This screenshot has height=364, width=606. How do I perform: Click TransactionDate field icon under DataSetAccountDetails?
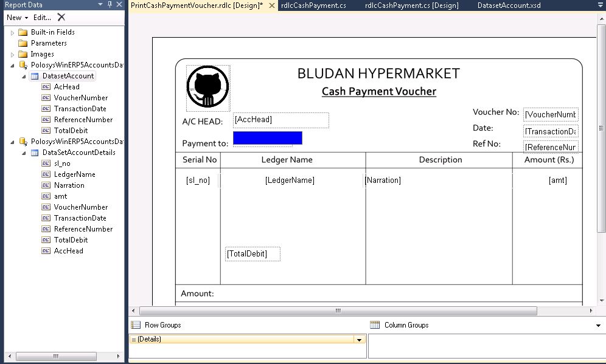tap(46, 218)
